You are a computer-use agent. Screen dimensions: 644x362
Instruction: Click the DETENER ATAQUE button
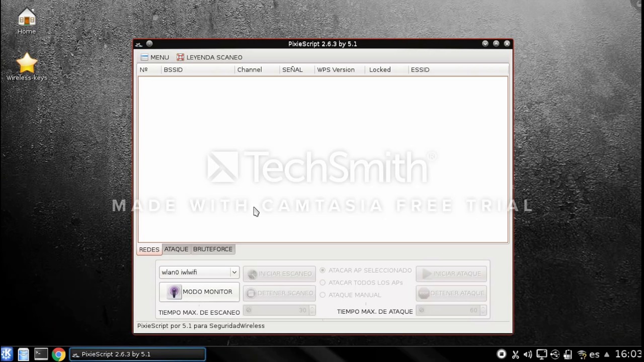click(x=451, y=293)
